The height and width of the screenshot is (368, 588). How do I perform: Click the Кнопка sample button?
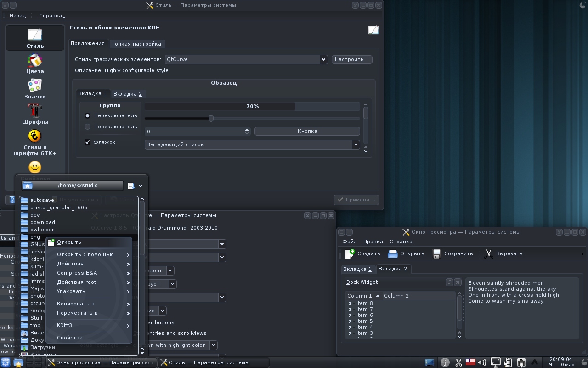pos(307,131)
